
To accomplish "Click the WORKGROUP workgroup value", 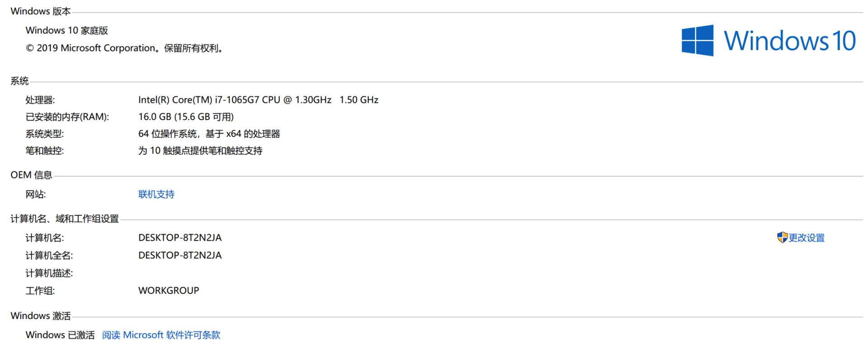I will click(x=169, y=290).
